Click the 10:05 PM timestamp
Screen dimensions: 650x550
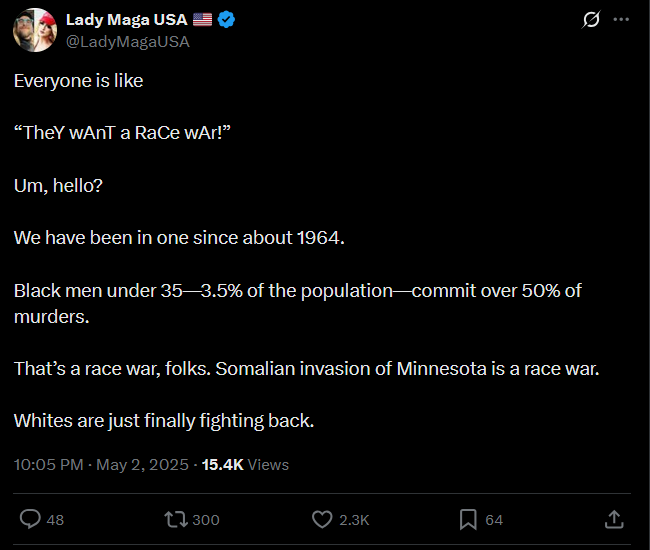[x=49, y=465]
